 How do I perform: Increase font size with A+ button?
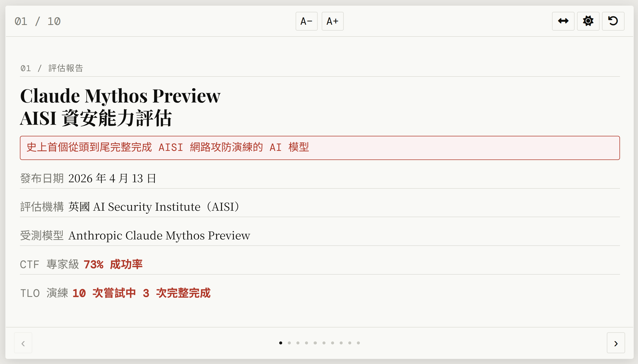coord(332,21)
